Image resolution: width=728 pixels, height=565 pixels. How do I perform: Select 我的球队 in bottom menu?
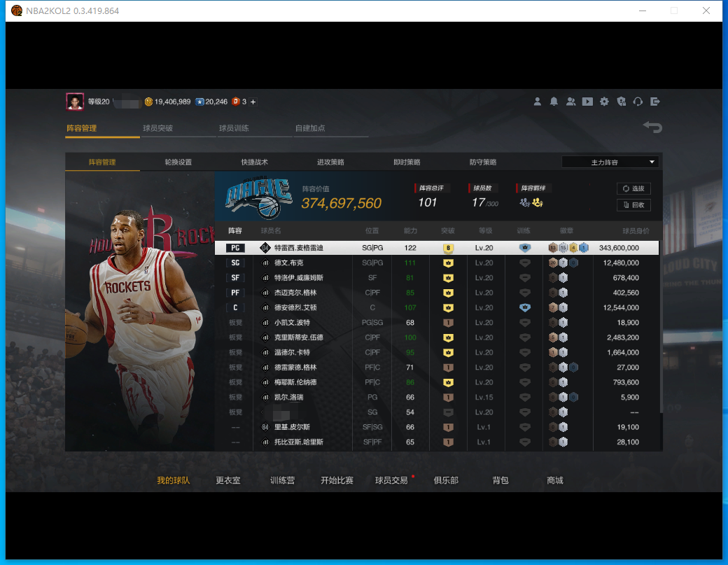(x=173, y=480)
